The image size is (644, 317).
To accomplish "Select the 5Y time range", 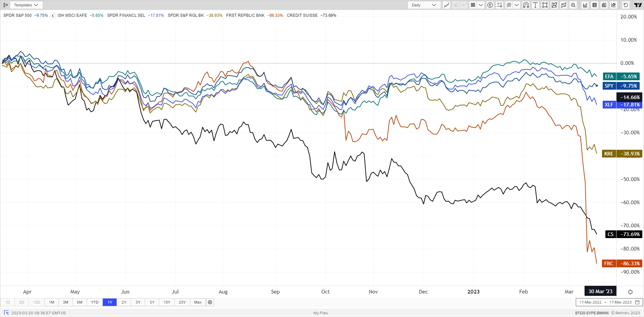I will click(152, 302).
